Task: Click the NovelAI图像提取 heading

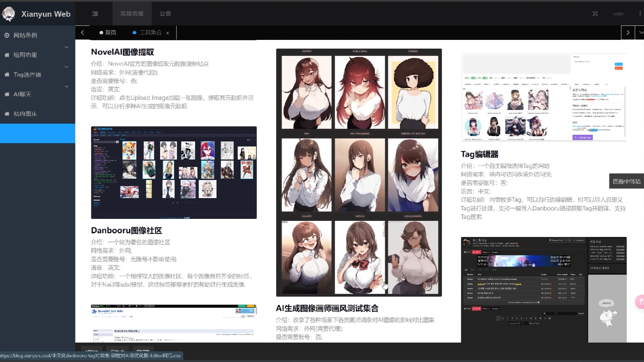Action: point(122,52)
